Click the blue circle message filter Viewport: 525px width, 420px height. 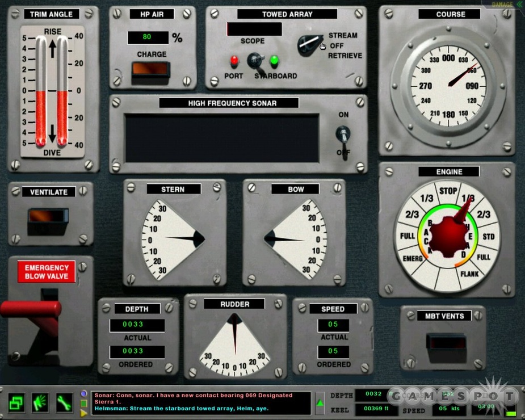click(84, 393)
